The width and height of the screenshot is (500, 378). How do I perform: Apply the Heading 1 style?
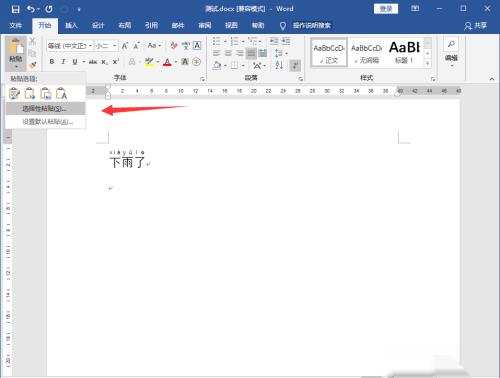click(x=404, y=53)
